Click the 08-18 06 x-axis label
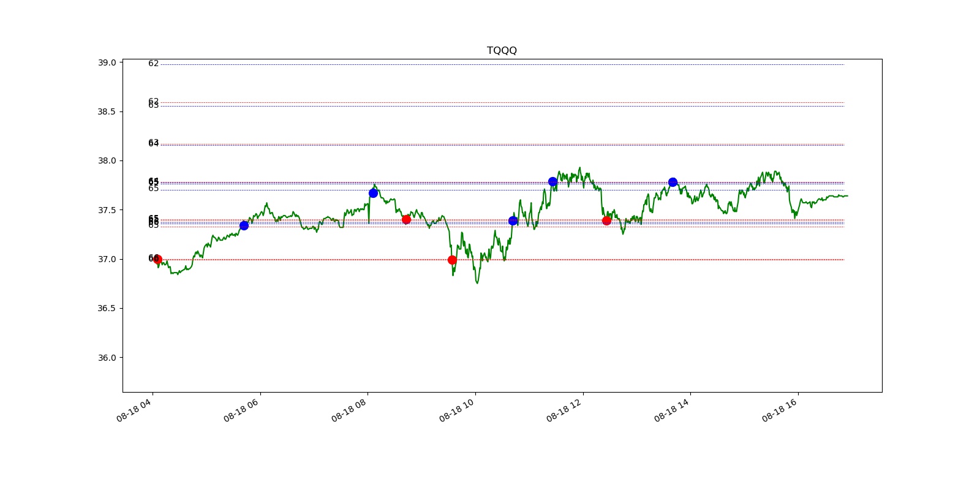 click(x=242, y=410)
